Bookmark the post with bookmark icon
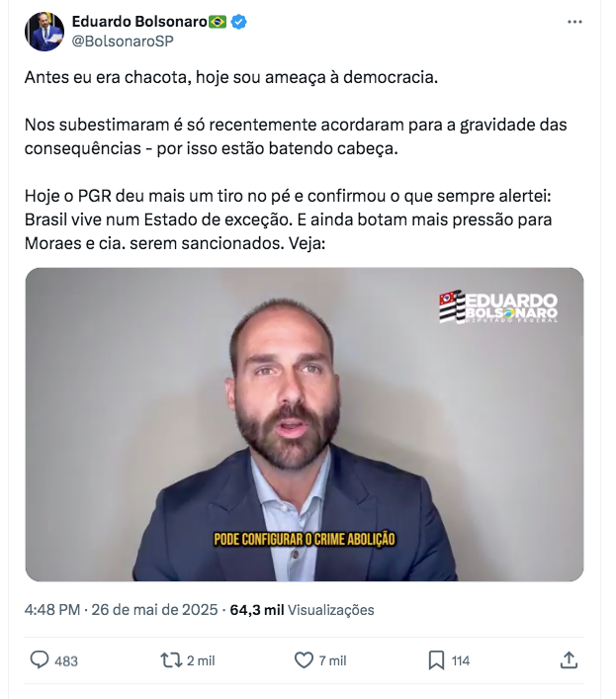Screen dimensions: 616x699 tap(436, 660)
